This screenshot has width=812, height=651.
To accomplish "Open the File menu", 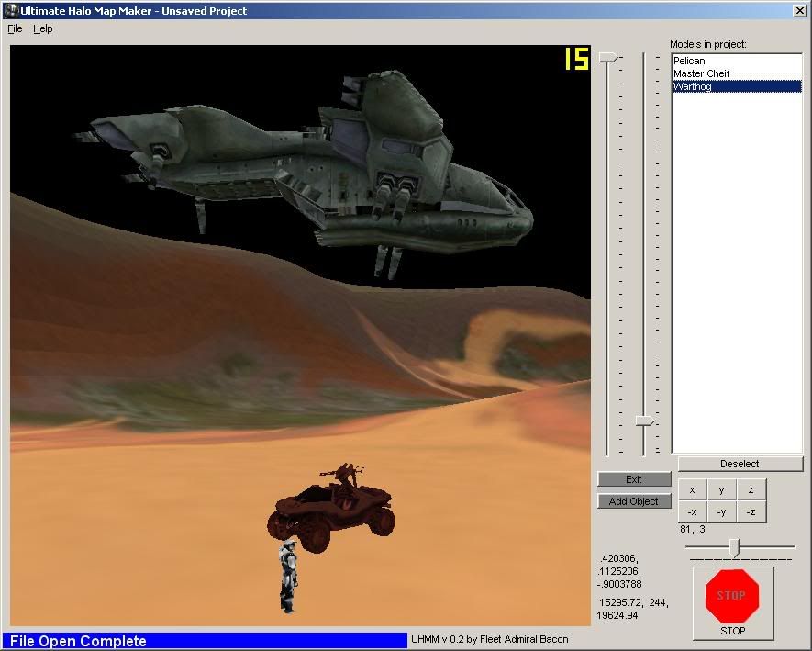I will (15, 28).
